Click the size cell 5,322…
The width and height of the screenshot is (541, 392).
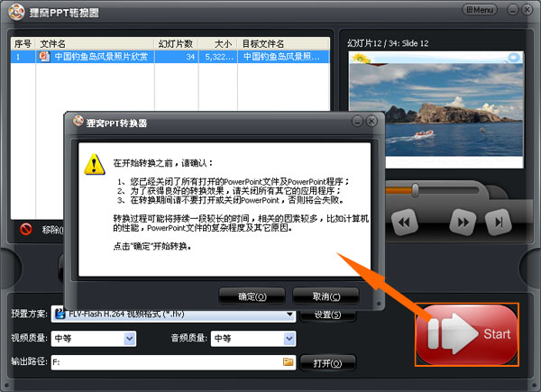click(x=218, y=57)
